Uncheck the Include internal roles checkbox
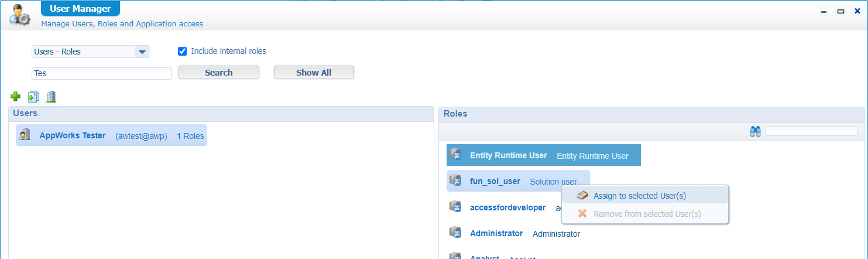868x259 pixels. [182, 52]
